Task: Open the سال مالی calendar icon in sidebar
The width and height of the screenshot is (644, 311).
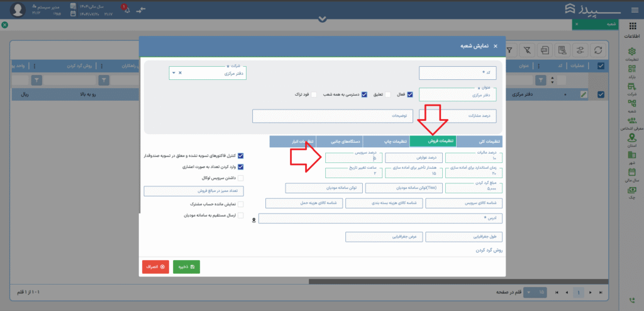Action: pos(631,171)
